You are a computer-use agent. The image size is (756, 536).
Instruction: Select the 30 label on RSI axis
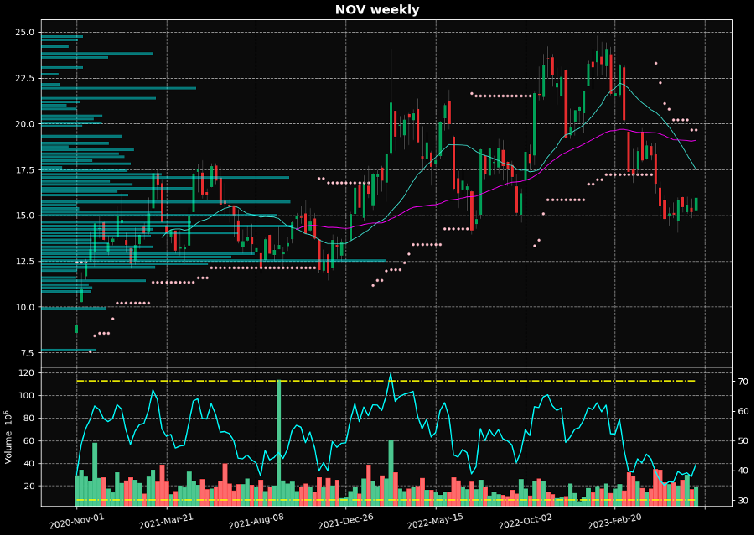coord(743,501)
